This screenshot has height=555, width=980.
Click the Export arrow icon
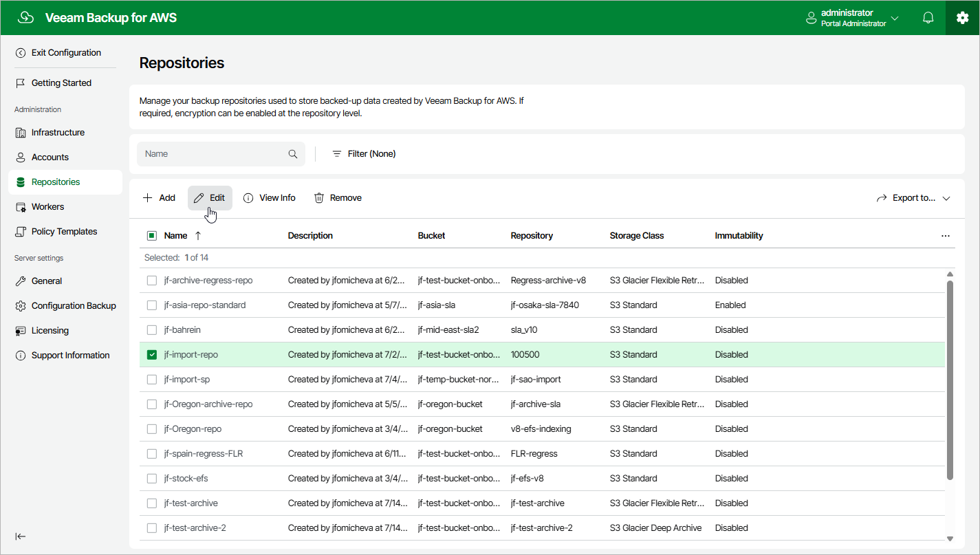pyautogui.click(x=882, y=198)
